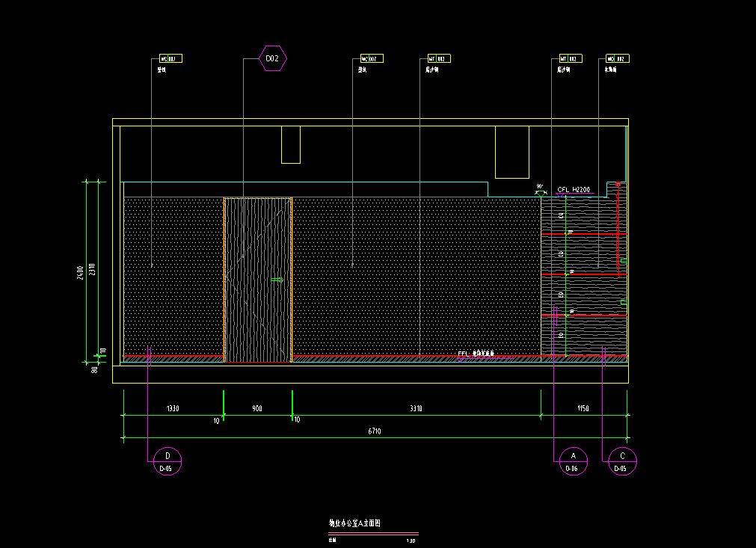The image size is (756, 548).
Task: Click the 900 door width dimension
Action: (257, 408)
